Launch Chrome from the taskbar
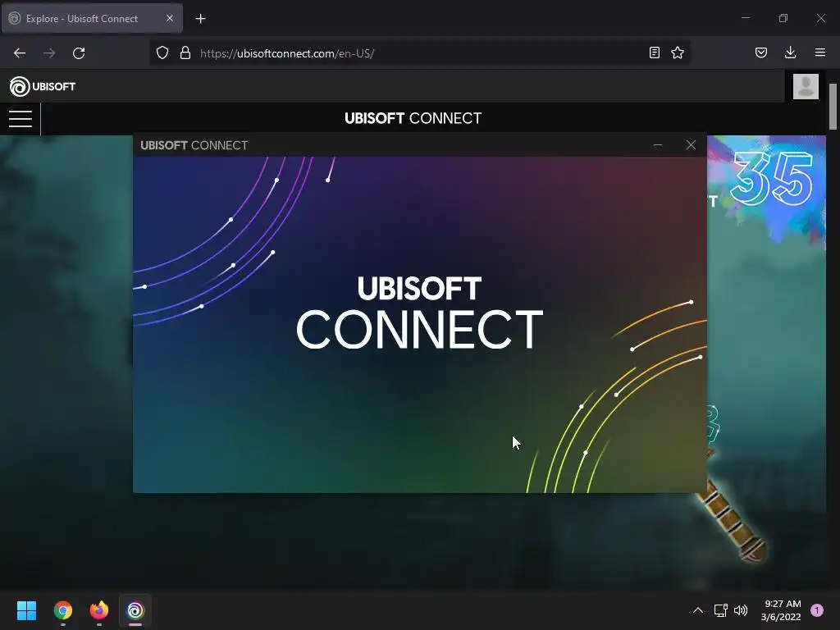840x630 pixels. click(63, 610)
